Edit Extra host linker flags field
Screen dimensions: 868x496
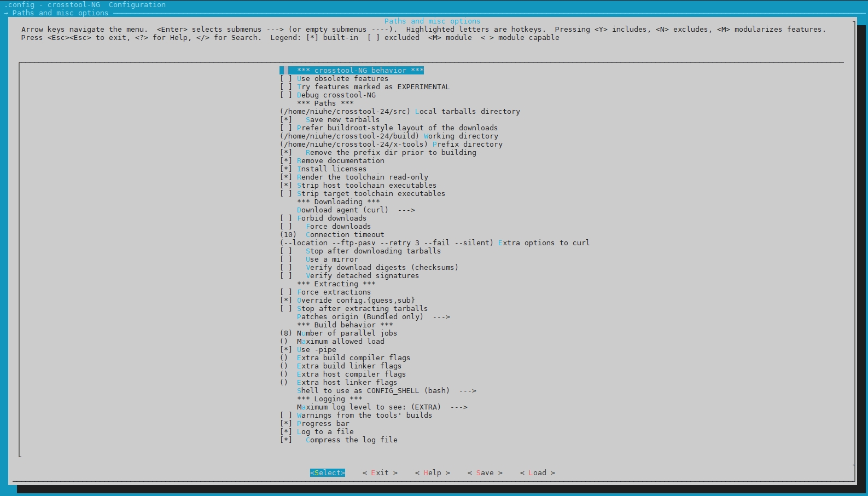(339, 383)
